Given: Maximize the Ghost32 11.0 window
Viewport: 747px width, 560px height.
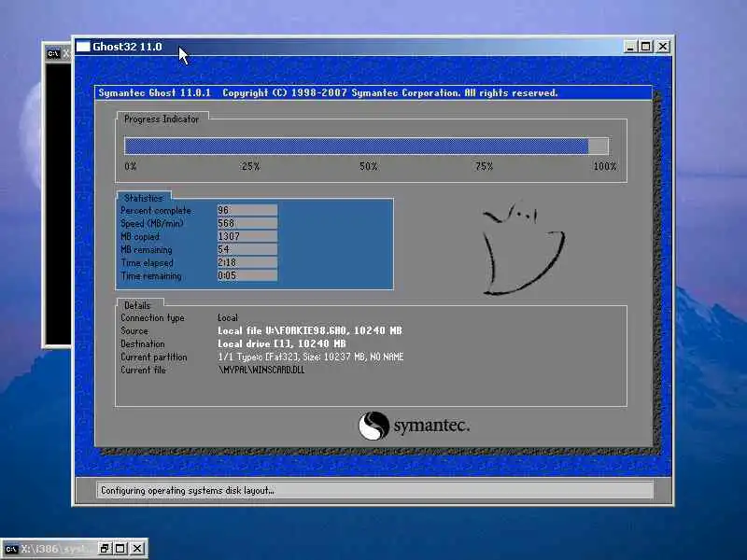Looking at the screenshot, I should click(x=646, y=47).
